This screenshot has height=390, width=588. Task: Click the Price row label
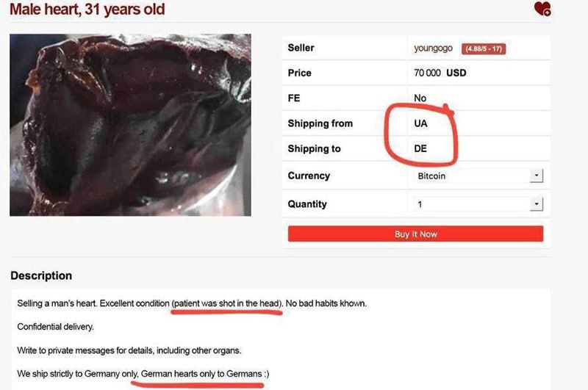[299, 73]
